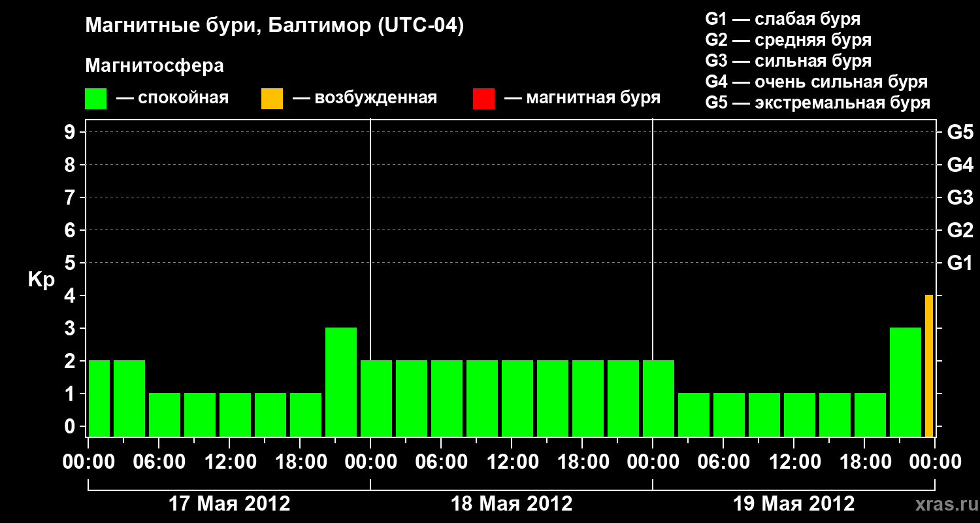Click 'G2 — средняя буря' legend line
The image size is (980, 523).
(x=789, y=40)
